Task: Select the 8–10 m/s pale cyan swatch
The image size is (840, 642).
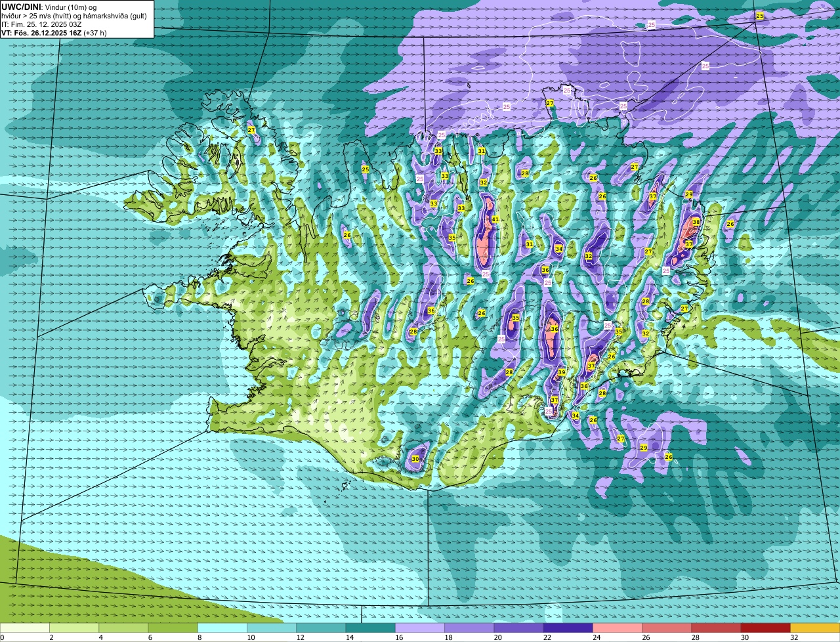Action: click(x=222, y=628)
